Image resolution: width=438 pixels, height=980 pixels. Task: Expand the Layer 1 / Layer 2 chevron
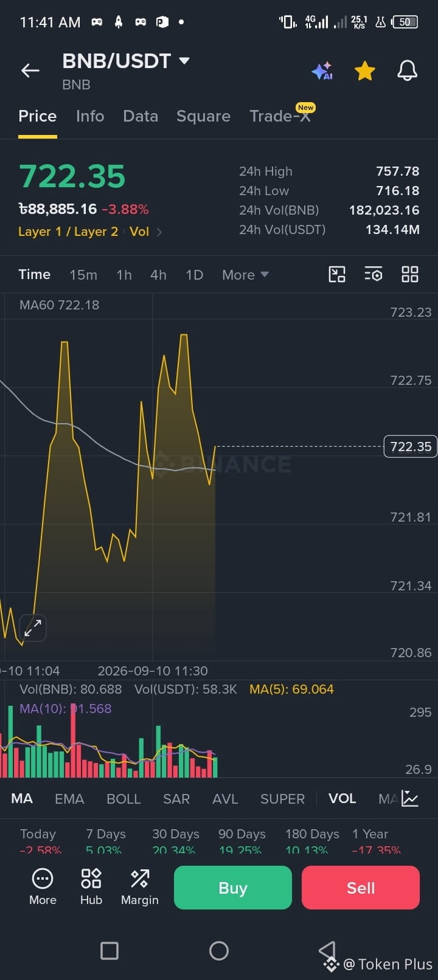(159, 232)
